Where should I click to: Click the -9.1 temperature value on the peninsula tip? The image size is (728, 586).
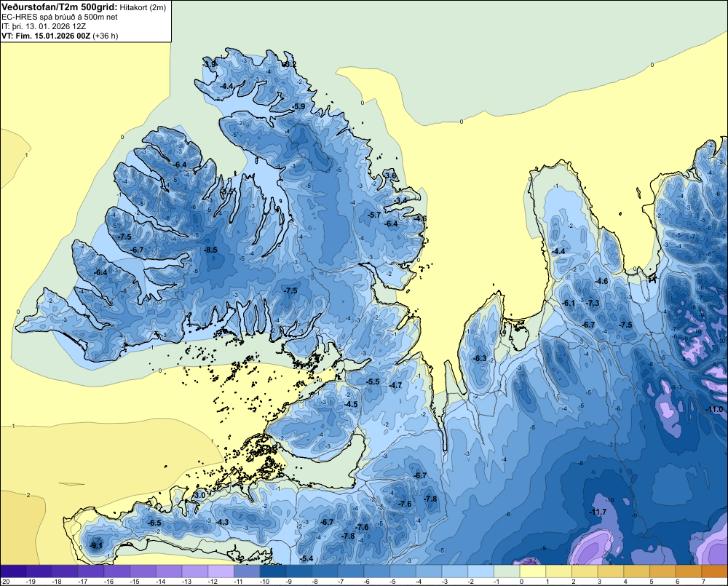pos(96,545)
